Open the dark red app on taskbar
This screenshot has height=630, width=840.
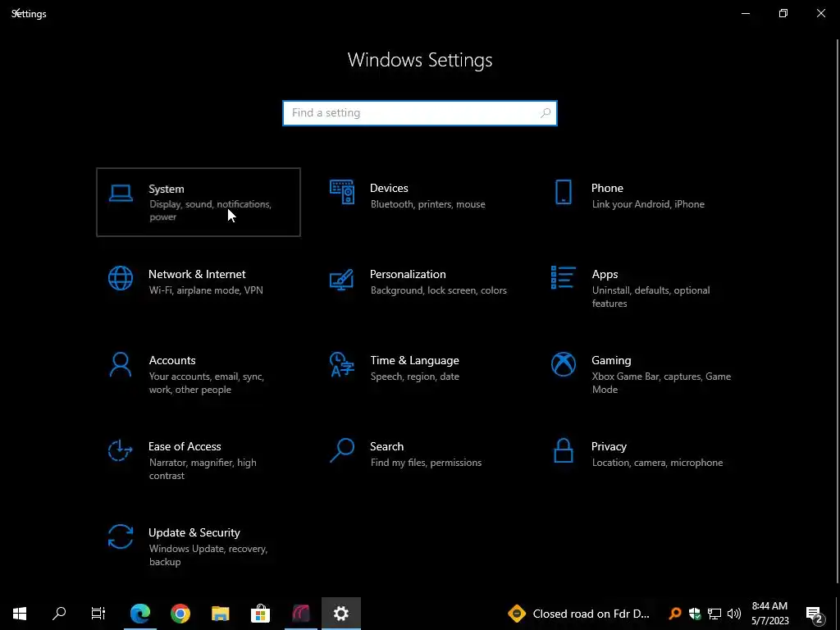(x=301, y=614)
